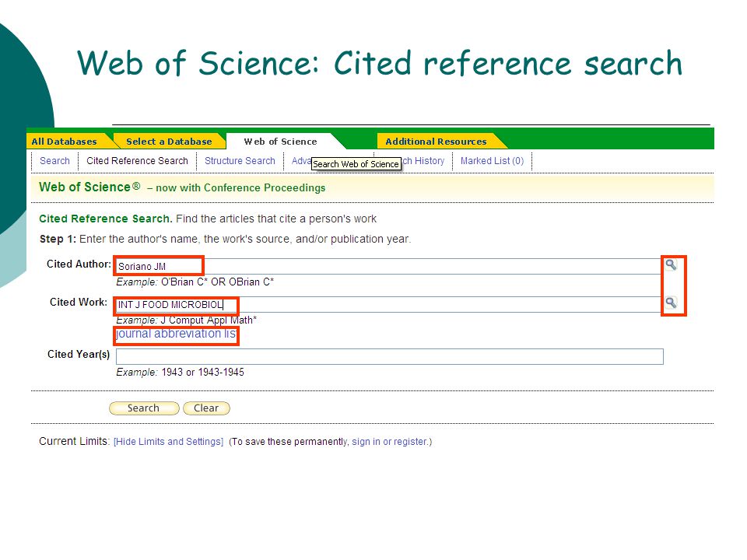Open the Additional Resources tab
Screen dimensions: 747x560
[x=436, y=142]
